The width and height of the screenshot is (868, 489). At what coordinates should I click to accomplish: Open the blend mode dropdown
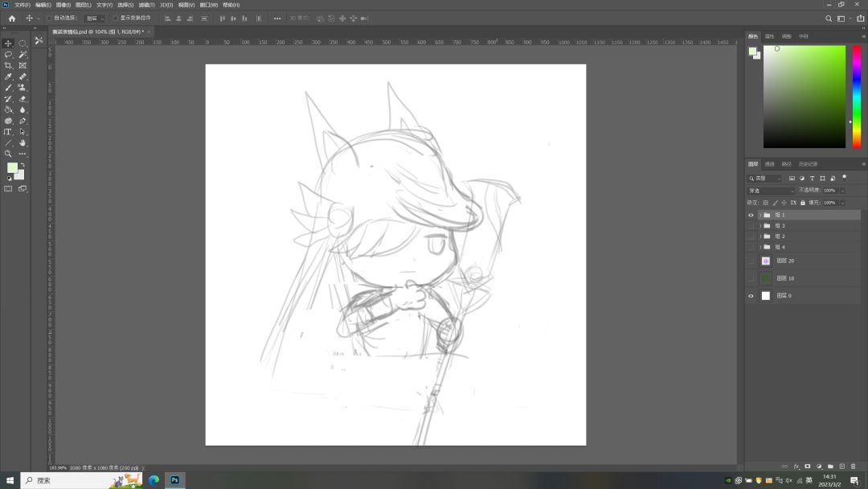(x=771, y=191)
